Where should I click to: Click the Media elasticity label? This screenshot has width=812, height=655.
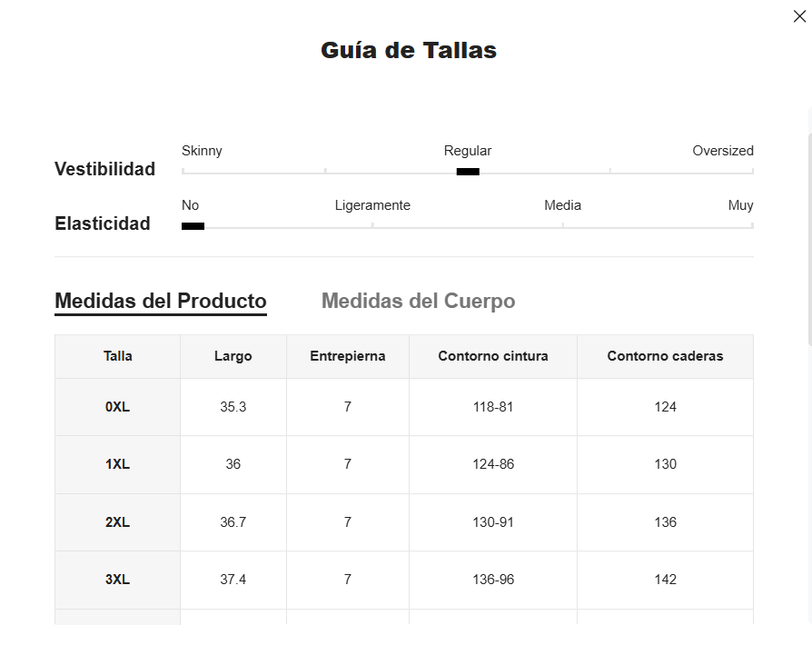point(562,205)
